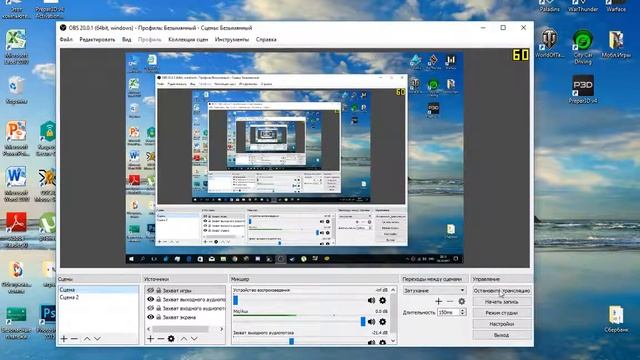Toggle lock on Захват экрана source

pyautogui.click(x=159, y=317)
